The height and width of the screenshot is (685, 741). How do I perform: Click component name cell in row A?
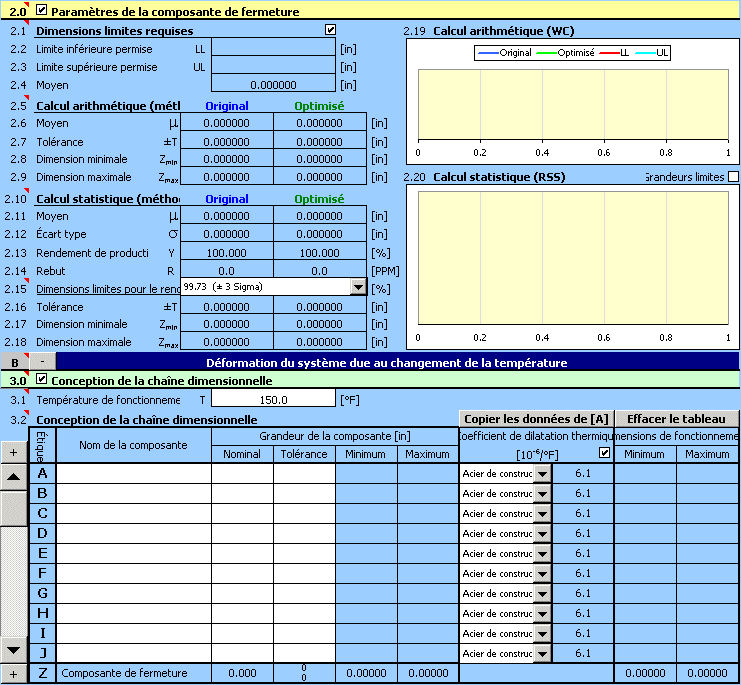[x=134, y=473]
